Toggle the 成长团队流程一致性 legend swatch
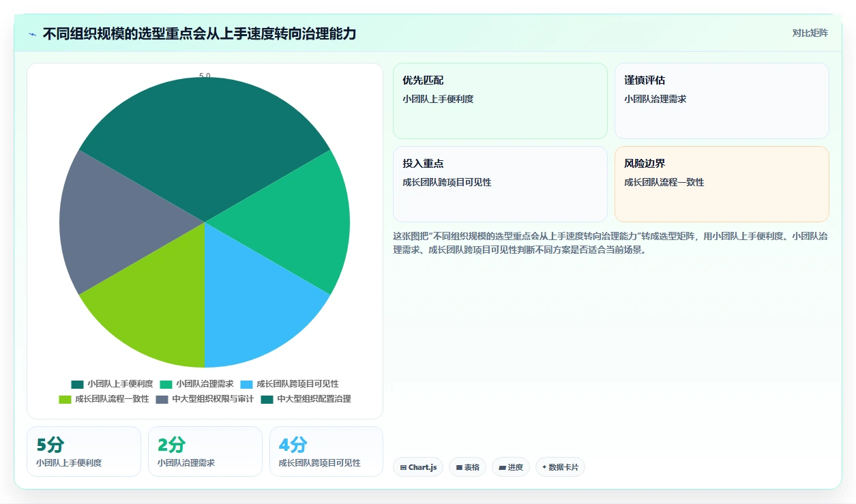The height and width of the screenshot is (504, 856). coord(65,399)
